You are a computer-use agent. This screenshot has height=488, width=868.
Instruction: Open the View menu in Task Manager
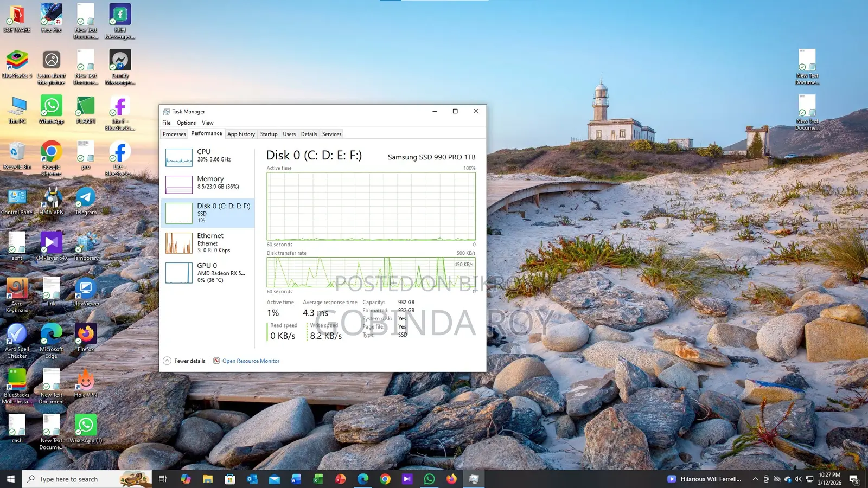click(208, 123)
